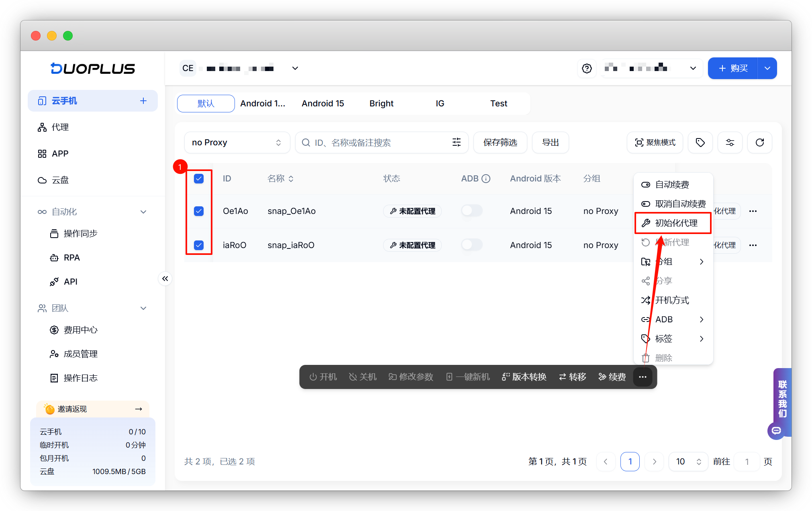812x511 pixels.
Task: Collapse the sidebar with double-chevron icon
Action: pyautogui.click(x=165, y=279)
